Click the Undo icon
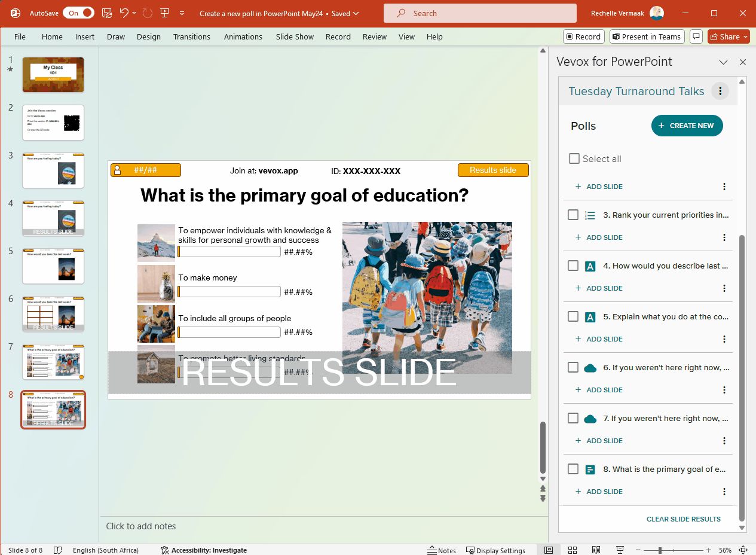 pyautogui.click(x=124, y=13)
